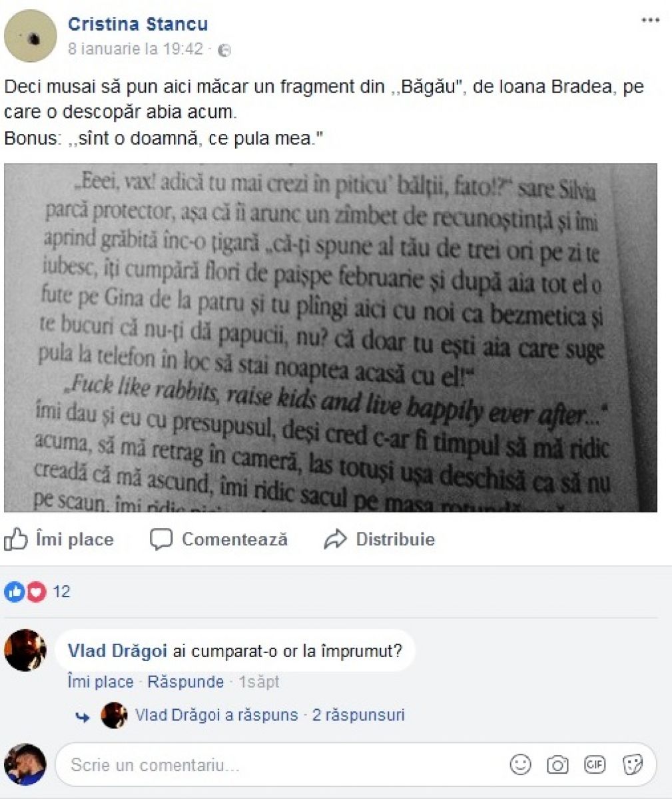Open the post options three-dots menu
The image size is (672, 799).
point(650,21)
